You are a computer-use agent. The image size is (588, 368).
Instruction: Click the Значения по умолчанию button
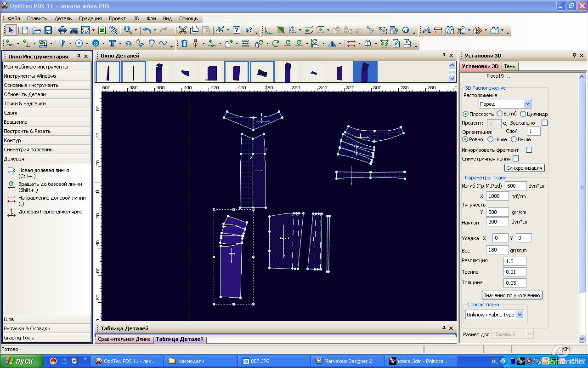click(x=512, y=295)
